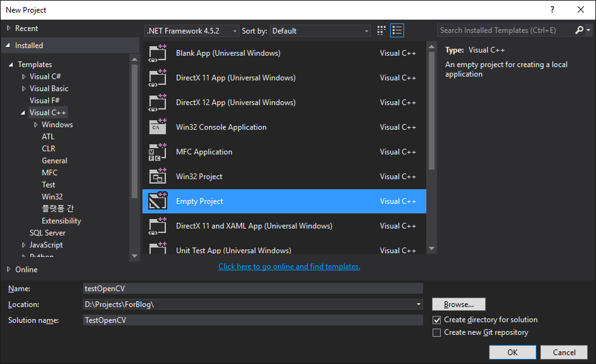Select the 플랫폼 간 category
The width and height of the screenshot is (596, 364).
[x=58, y=209]
